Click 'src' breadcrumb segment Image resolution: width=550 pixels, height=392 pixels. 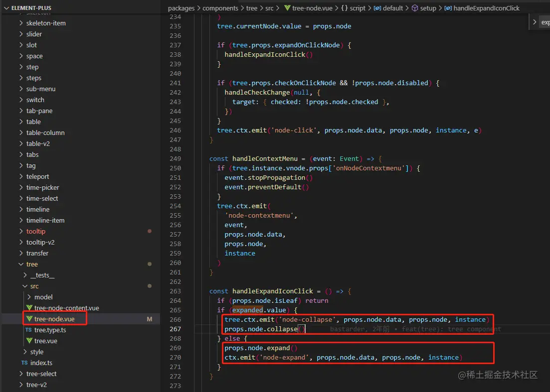269,8
